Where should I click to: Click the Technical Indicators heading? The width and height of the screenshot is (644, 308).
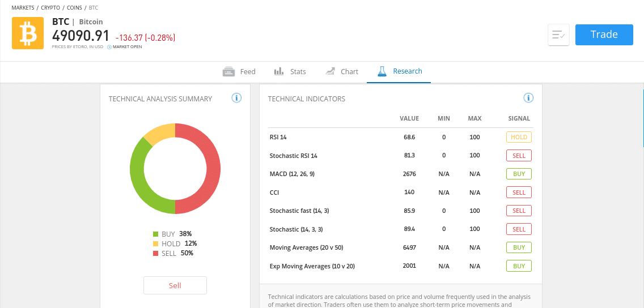pyautogui.click(x=307, y=99)
